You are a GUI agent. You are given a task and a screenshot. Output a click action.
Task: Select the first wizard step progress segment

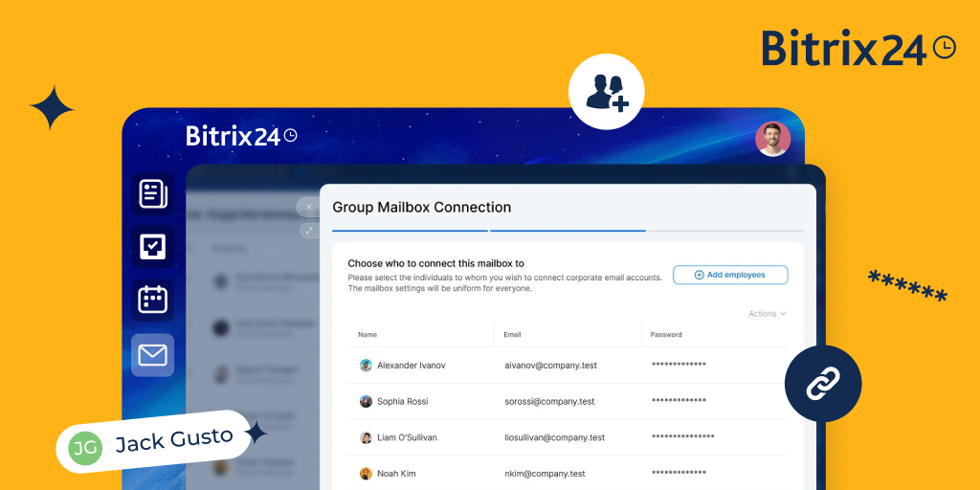(410, 231)
